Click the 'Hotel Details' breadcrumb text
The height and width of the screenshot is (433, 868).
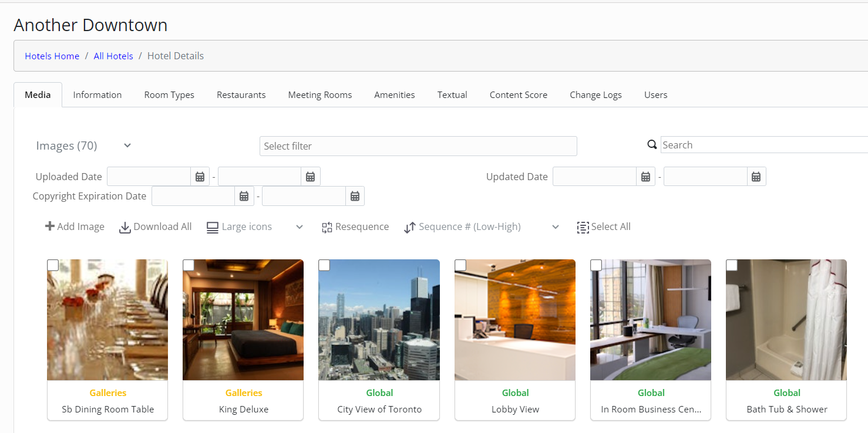pos(176,56)
